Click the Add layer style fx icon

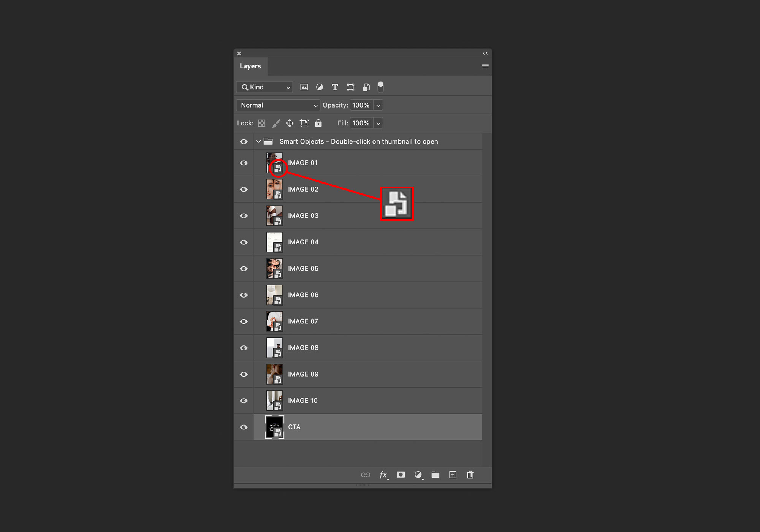point(383,475)
